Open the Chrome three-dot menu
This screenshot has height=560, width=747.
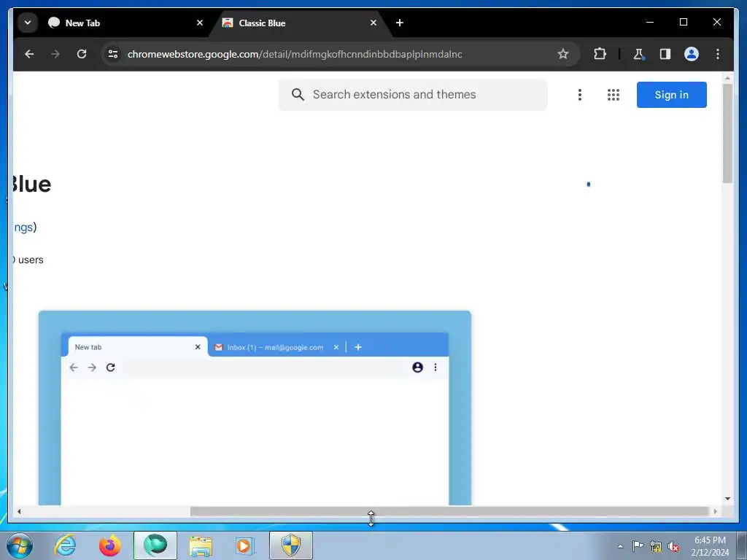coord(718,54)
